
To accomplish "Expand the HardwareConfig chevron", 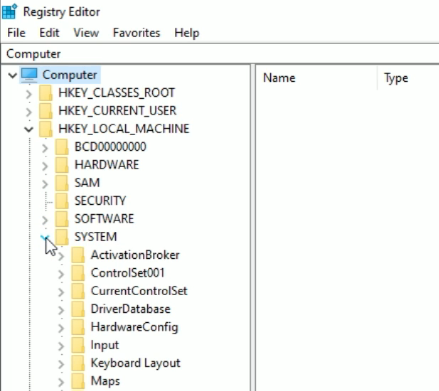I will click(61, 328).
